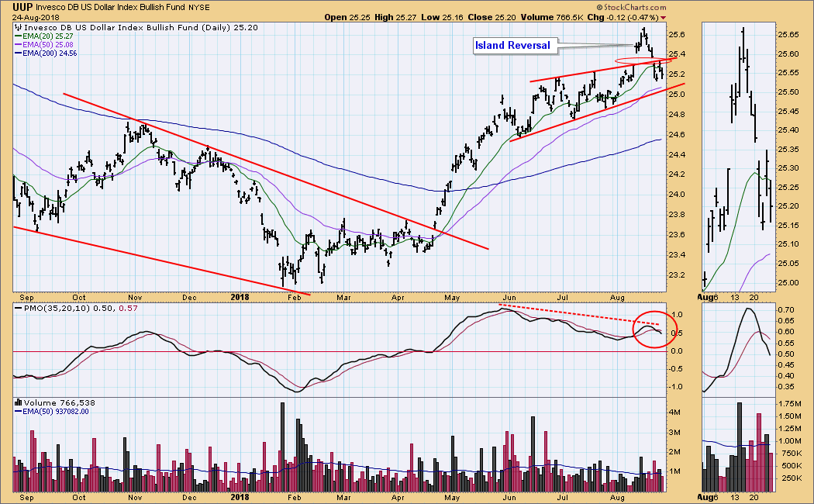Click the 0.70 label on the zoom PMO axis
This screenshot has height=504, width=814.
tap(786, 310)
